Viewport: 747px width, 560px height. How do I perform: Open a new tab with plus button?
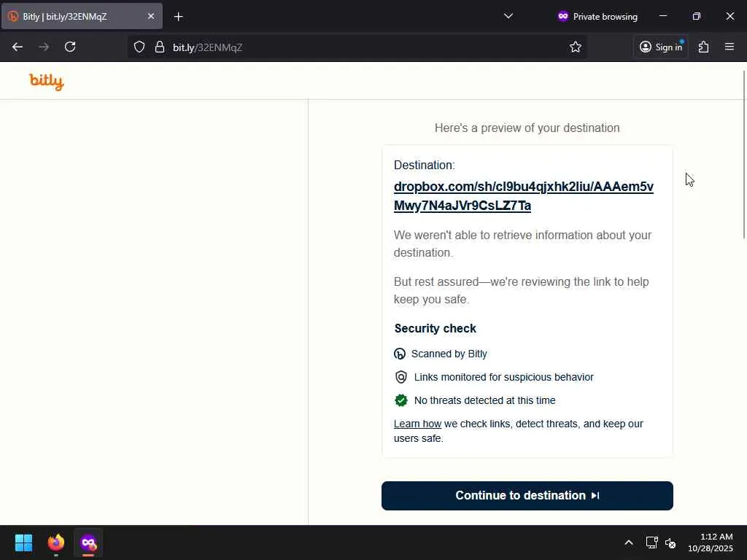click(x=179, y=17)
